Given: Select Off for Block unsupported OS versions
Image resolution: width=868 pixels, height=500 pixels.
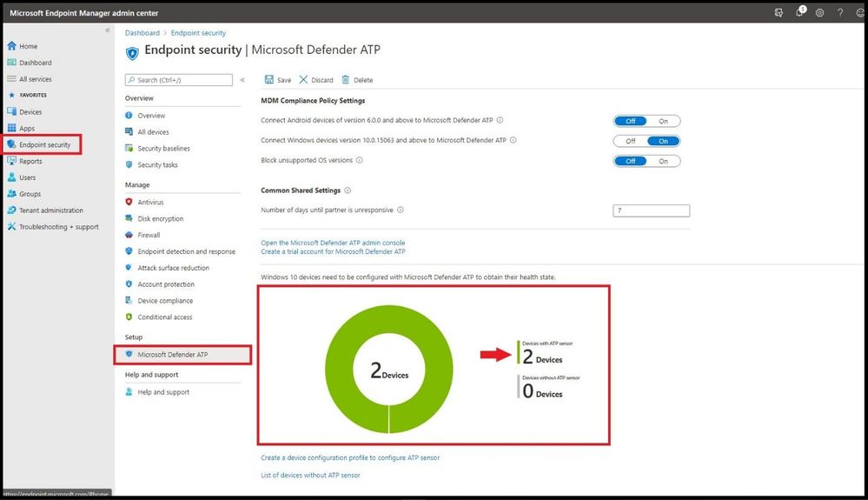Looking at the screenshot, I should click(x=631, y=161).
